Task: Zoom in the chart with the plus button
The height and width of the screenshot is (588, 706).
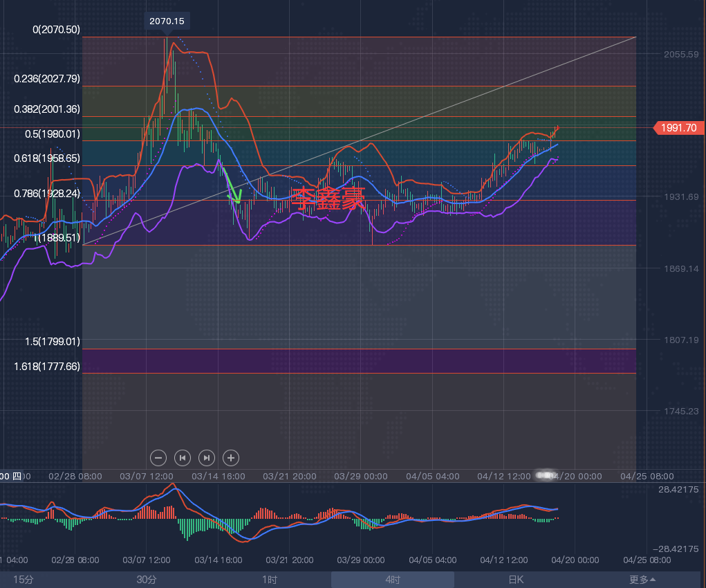Action: [231, 457]
